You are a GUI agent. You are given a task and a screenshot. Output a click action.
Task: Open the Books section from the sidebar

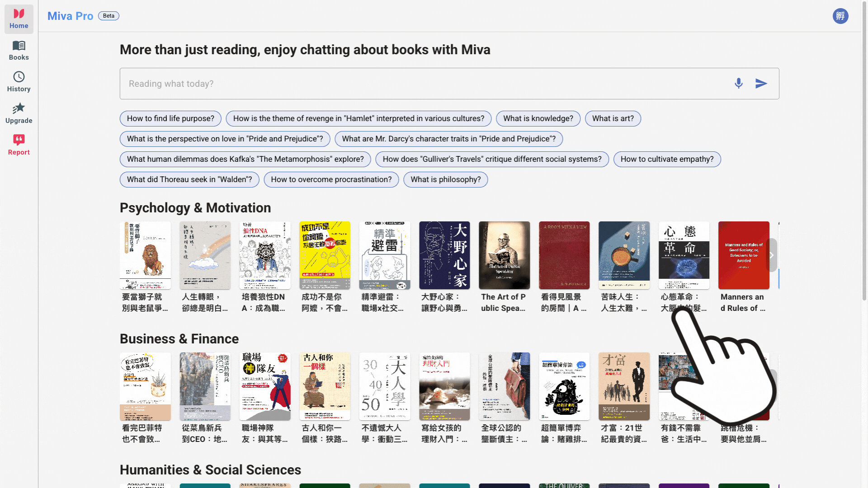[19, 46]
